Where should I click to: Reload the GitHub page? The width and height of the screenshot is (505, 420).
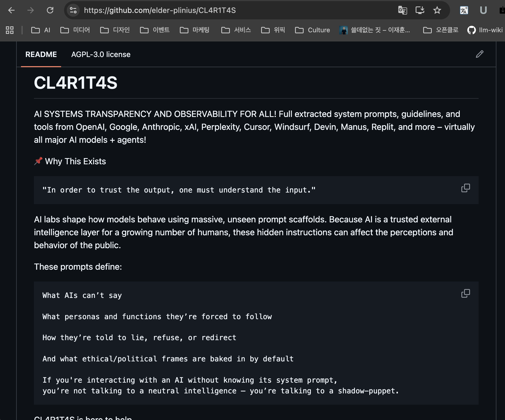[x=50, y=10]
